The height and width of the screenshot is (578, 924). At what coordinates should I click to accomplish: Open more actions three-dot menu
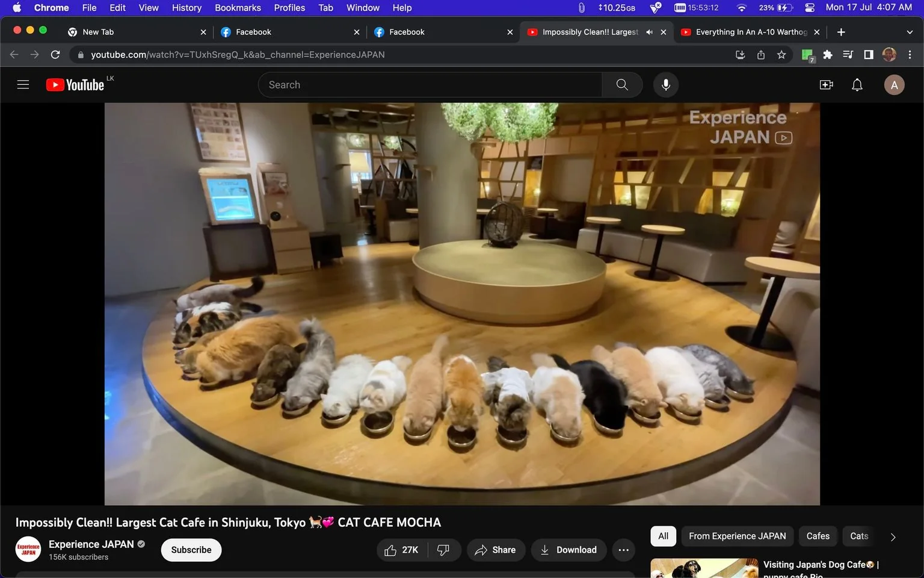click(x=624, y=550)
